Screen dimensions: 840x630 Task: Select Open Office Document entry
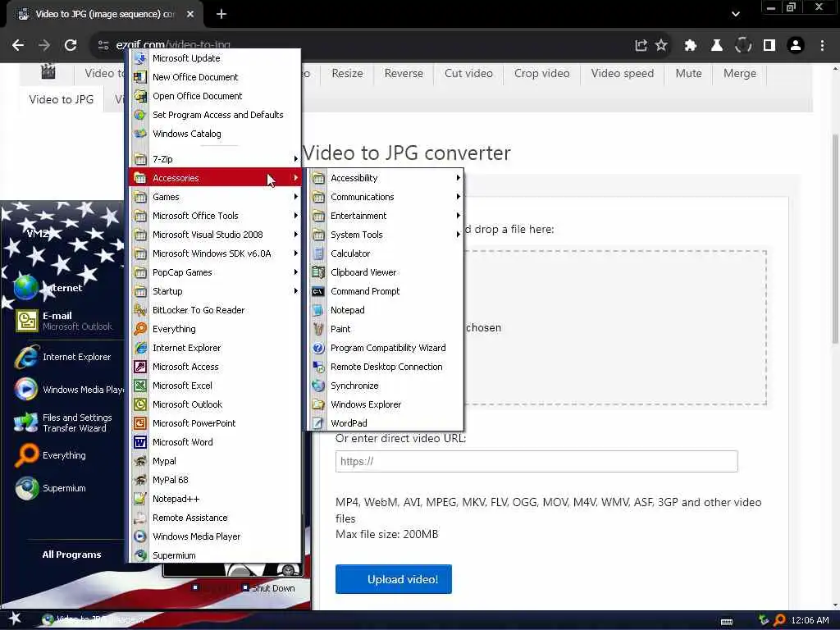pos(215,96)
